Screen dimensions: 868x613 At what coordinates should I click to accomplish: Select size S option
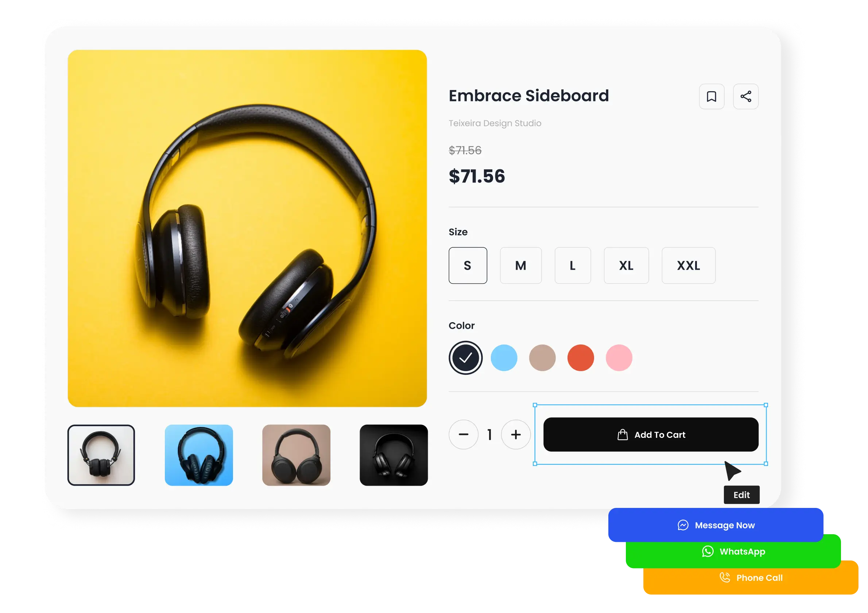469,265
